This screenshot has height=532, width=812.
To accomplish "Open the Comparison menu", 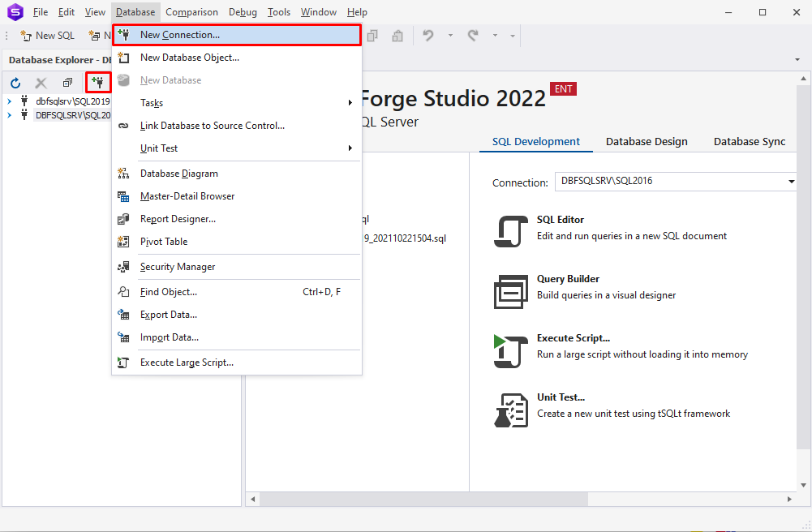I will point(191,12).
